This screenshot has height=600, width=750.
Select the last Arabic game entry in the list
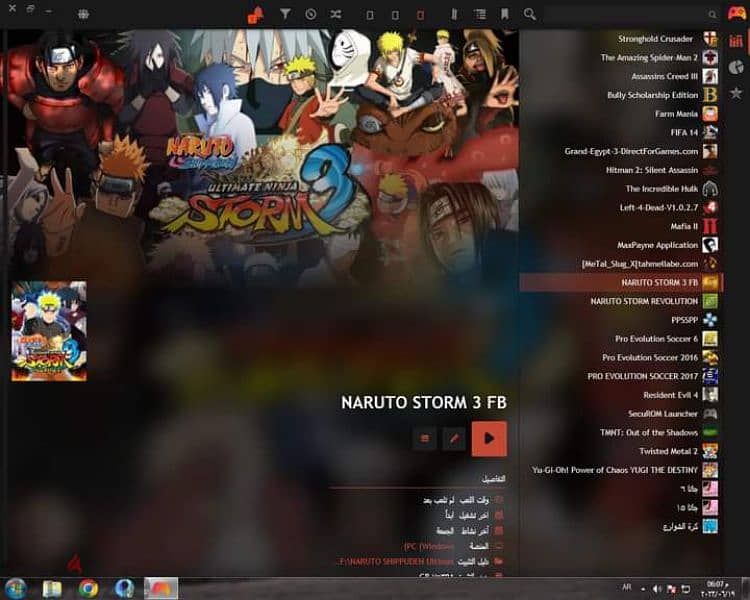(621, 526)
